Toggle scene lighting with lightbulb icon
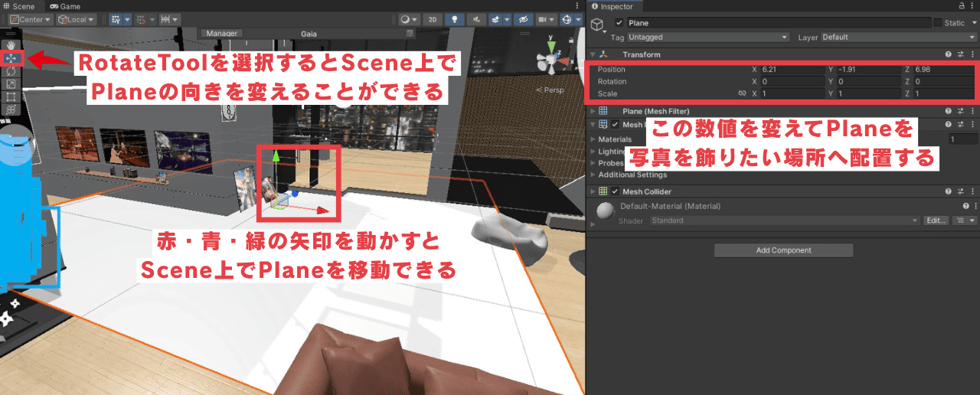Screen dimensions: 980x395 pos(456,19)
